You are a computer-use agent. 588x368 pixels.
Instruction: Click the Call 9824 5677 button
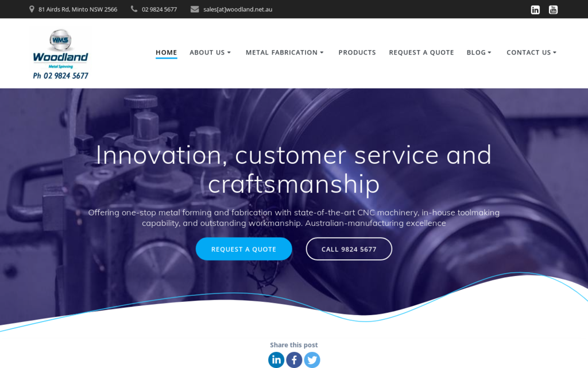349,249
